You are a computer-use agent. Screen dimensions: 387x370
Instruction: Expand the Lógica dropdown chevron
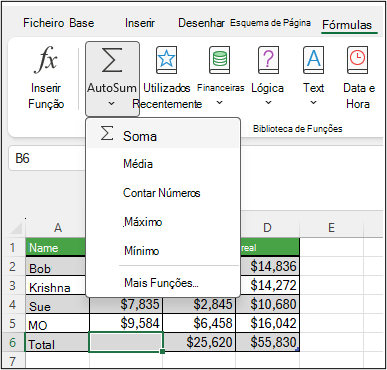point(268,102)
